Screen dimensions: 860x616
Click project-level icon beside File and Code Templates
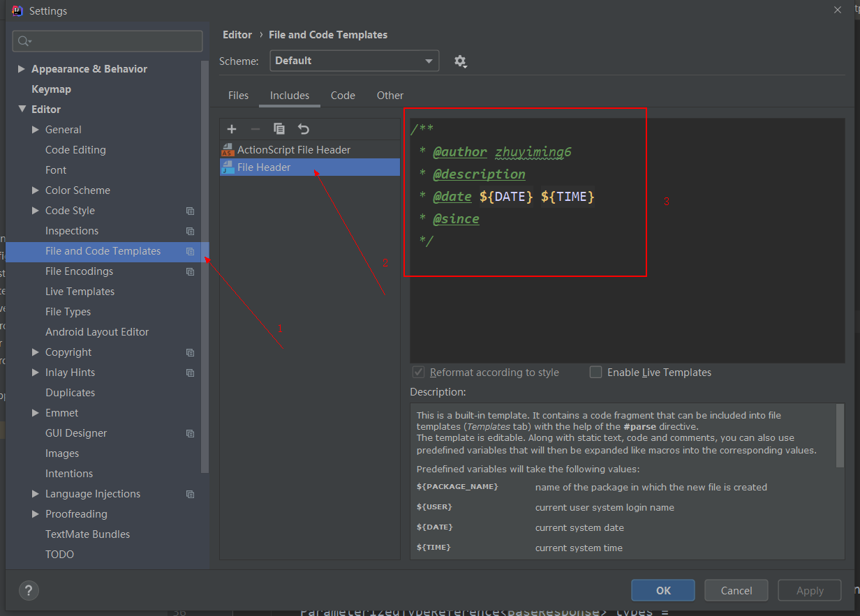pos(190,251)
